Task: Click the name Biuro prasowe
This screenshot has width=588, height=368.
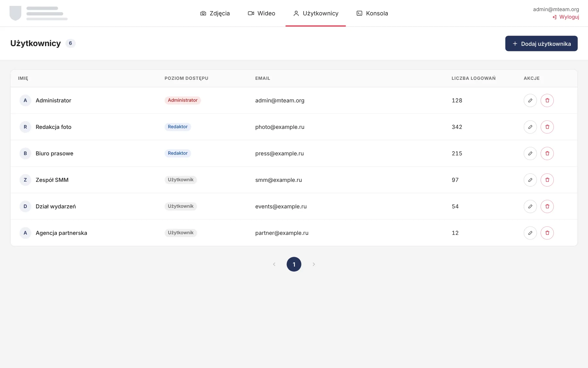Action: (x=55, y=153)
